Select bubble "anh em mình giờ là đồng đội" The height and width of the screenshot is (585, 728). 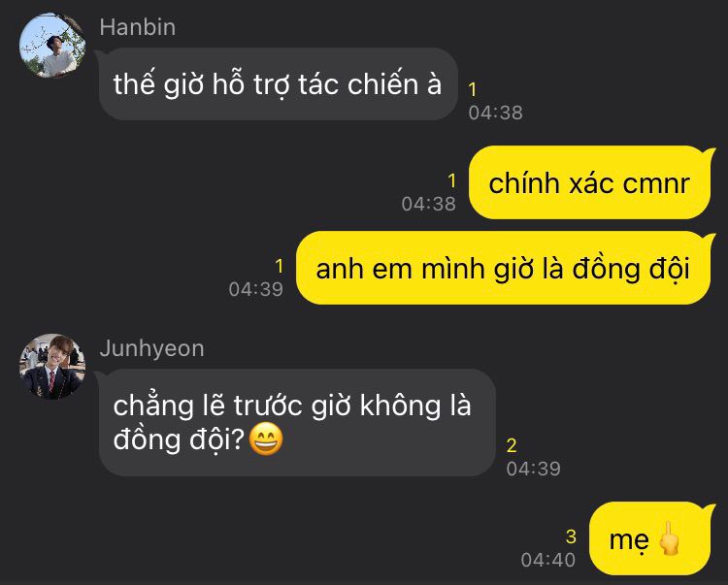pyautogui.click(x=503, y=268)
